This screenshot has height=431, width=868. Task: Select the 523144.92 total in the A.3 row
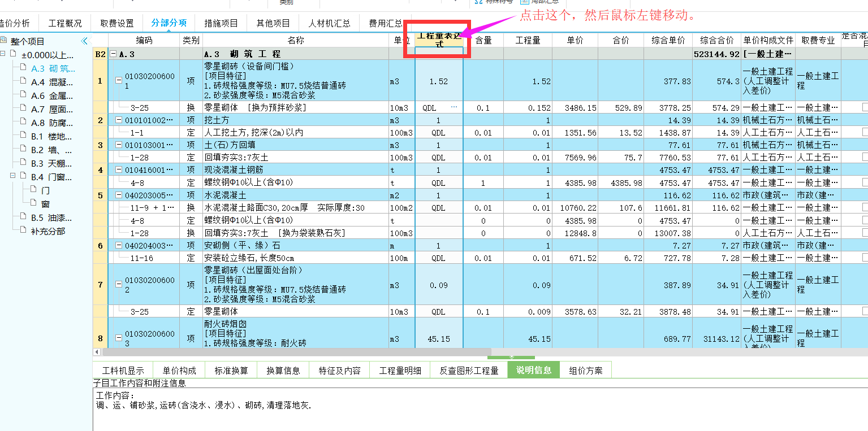coord(716,54)
